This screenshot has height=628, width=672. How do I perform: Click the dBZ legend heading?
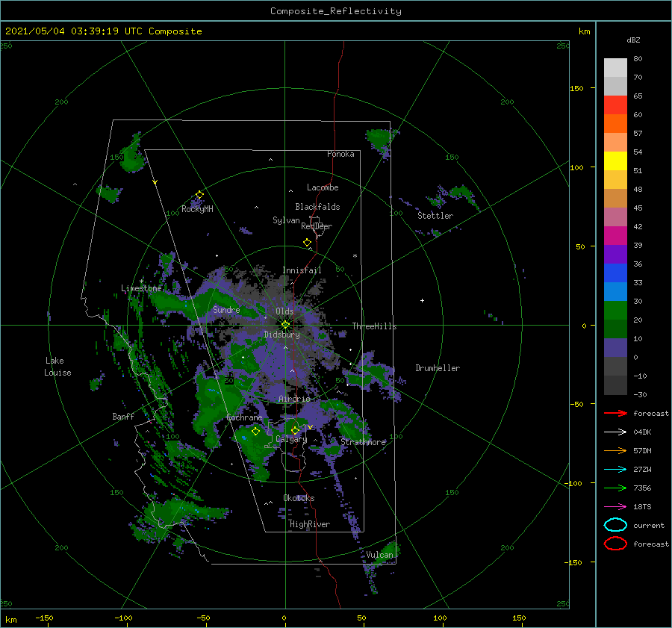coord(633,40)
